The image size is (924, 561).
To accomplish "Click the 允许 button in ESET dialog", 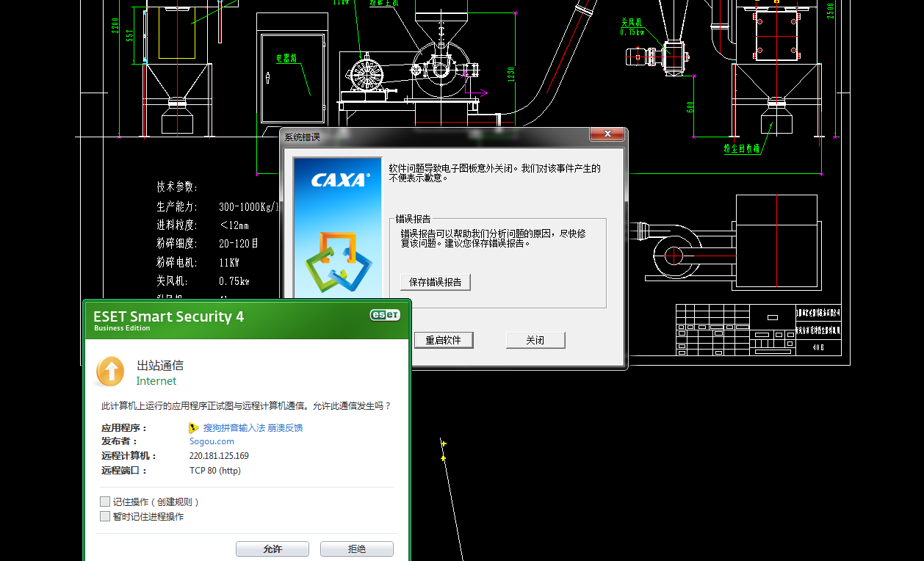I will point(272,549).
